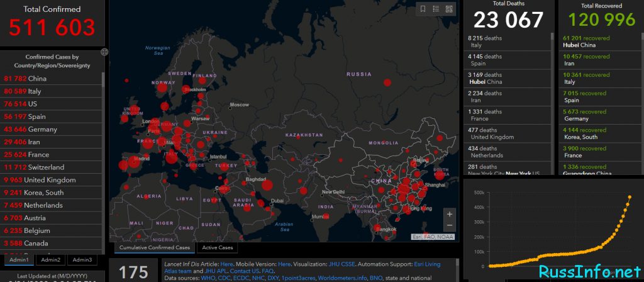Screen dimensions: 644x282
Task: Zoom in with the map plus button
Action: click(449, 214)
